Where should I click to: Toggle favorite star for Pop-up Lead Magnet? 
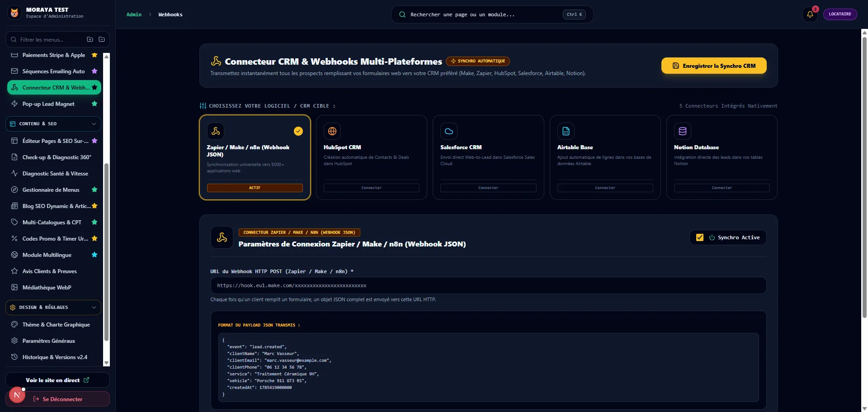click(94, 104)
